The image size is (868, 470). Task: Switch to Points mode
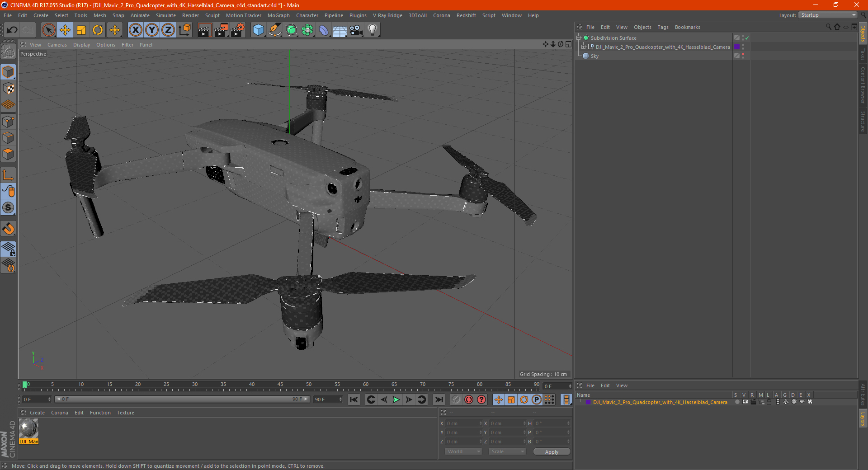click(x=8, y=122)
